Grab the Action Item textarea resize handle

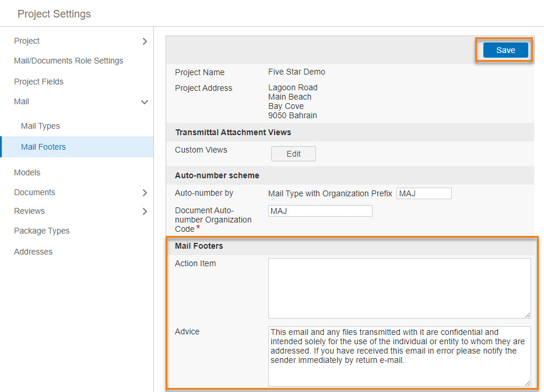click(x=527, y=315)
